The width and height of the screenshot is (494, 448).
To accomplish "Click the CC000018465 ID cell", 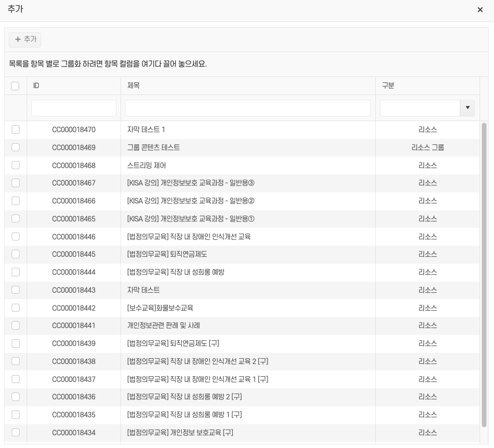I will (74, 218).
